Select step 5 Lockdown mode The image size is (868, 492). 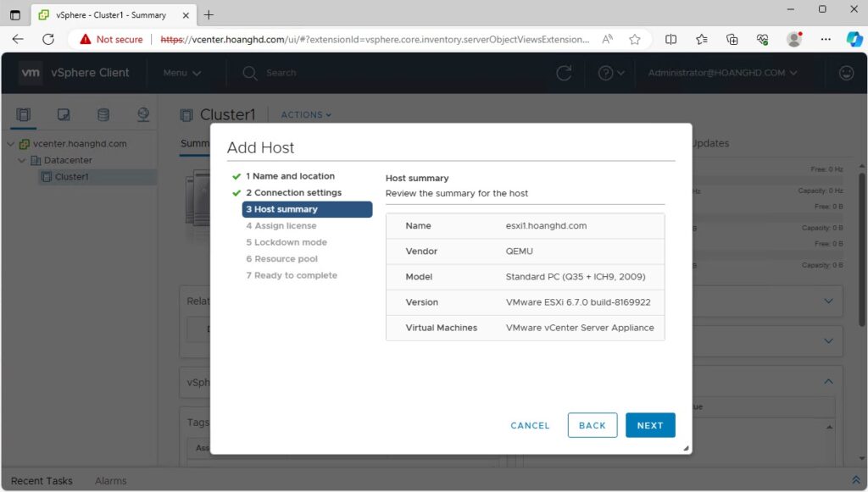tap(287, 242)
